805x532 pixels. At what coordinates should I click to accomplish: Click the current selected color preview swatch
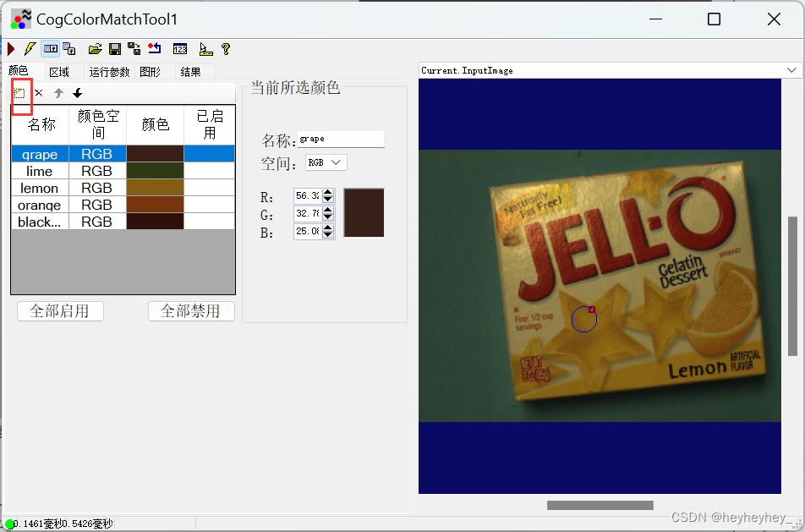click(x=364, y=213)
